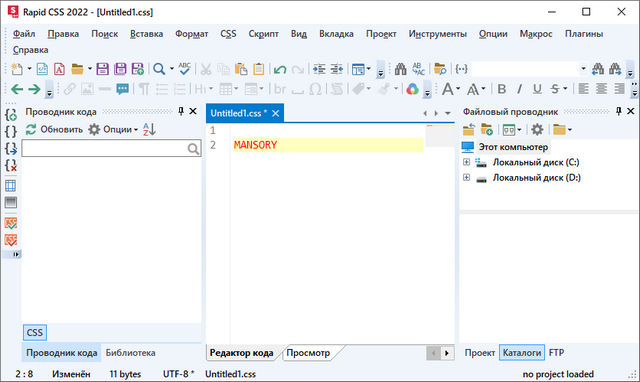640x382 pixels.
Task: Click the A-Z sort icon in Code Explorer
Action: [149, 129]
